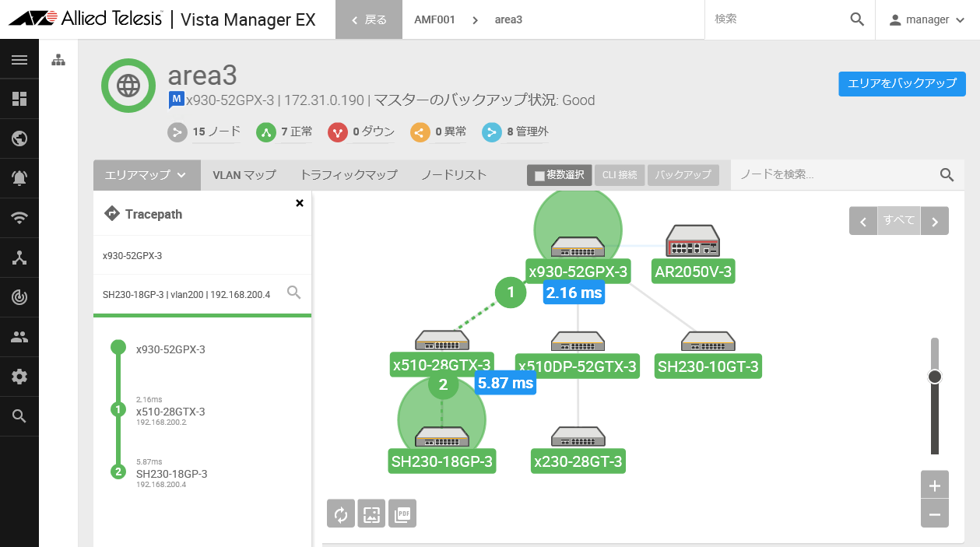The width and height of the screenshot is (980, 547).
Task: Open the globe network map icon
Action: [x=19, y=139]
